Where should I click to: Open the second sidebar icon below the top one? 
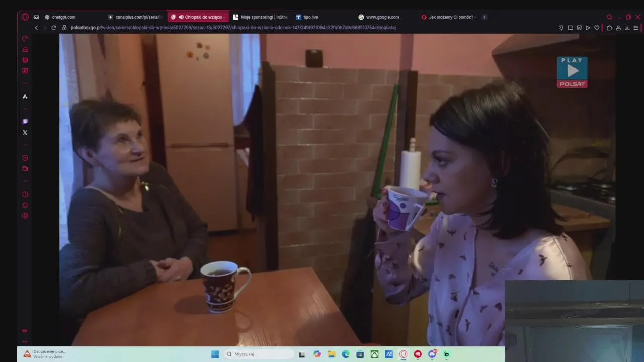[25, 49]
